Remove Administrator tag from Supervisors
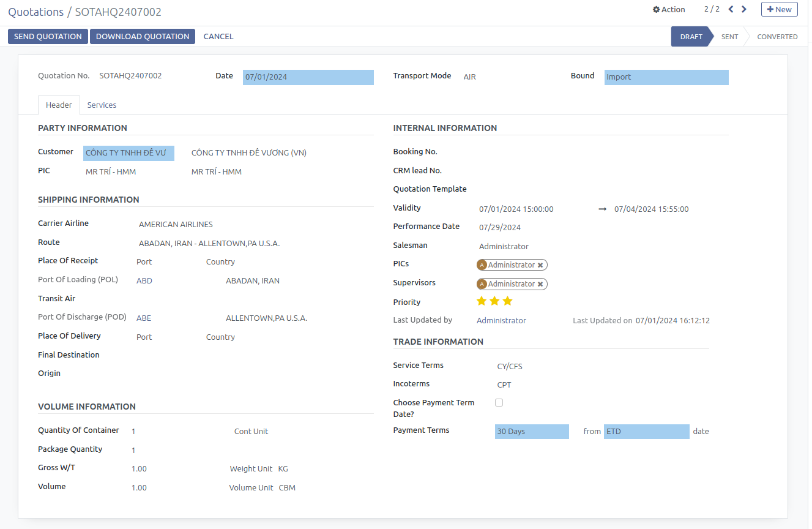812x529 pixels. (540, 284)
